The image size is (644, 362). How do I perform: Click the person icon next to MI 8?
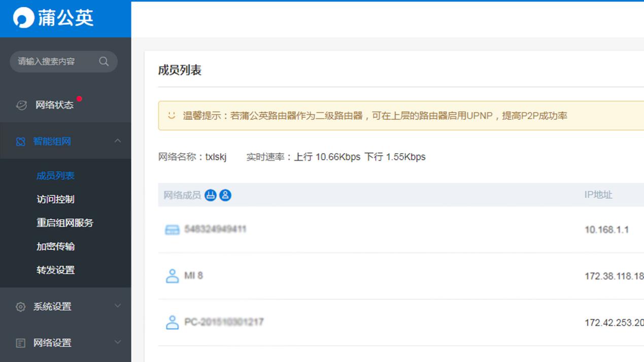click(x=172, y=275)
